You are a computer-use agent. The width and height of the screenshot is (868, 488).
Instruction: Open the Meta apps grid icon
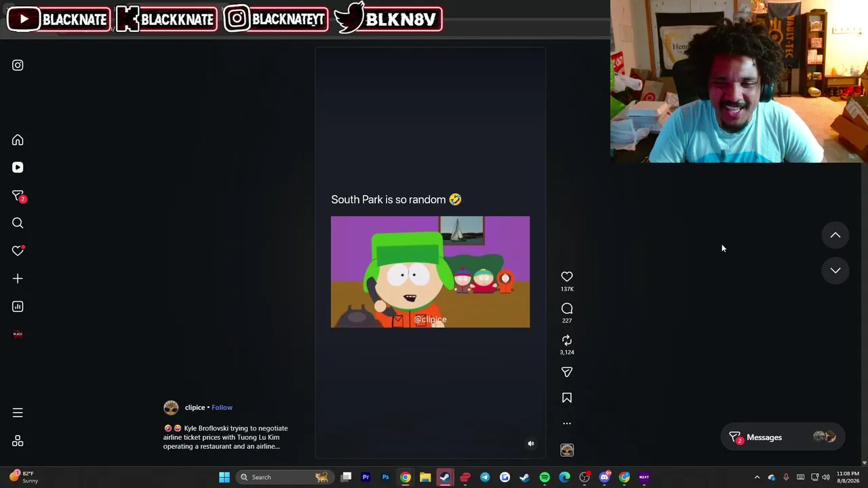(x=18, y=441)
